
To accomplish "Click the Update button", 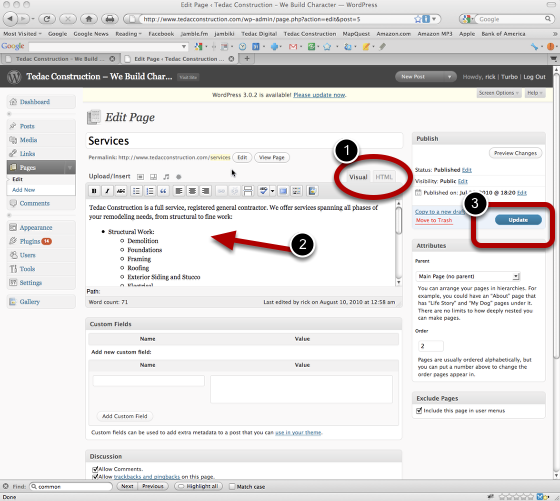I will coord(518,220).
